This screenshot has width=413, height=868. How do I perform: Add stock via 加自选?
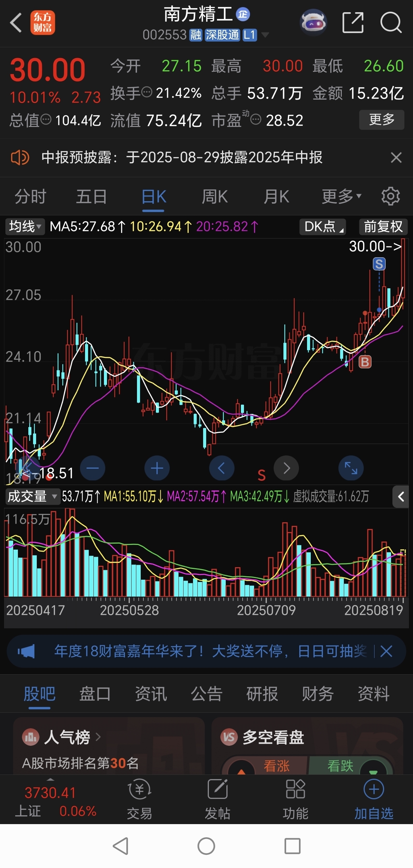(374, 799)
